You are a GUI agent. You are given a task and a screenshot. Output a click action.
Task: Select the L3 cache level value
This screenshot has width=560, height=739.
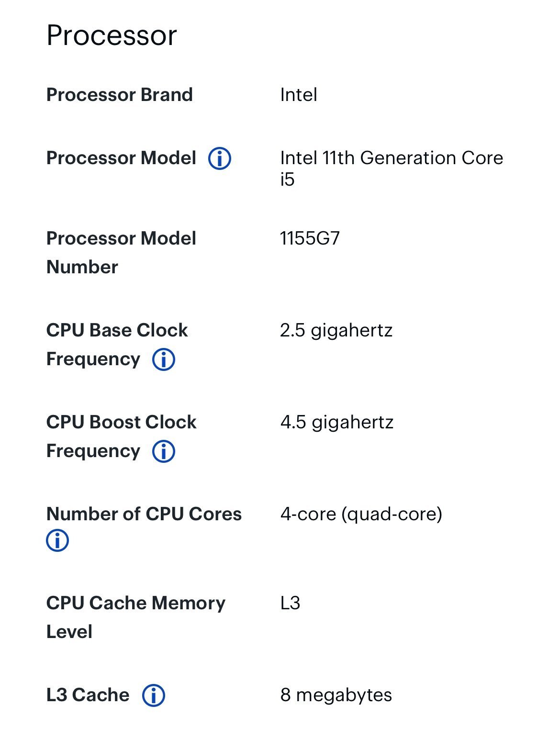point(290,603)
